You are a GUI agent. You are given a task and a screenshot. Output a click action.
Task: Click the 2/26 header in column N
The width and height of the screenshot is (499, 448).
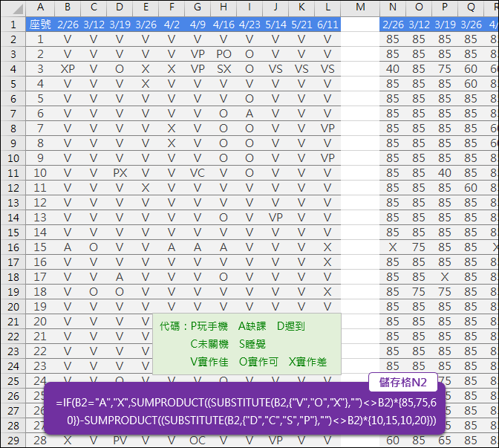coord(393,25)
